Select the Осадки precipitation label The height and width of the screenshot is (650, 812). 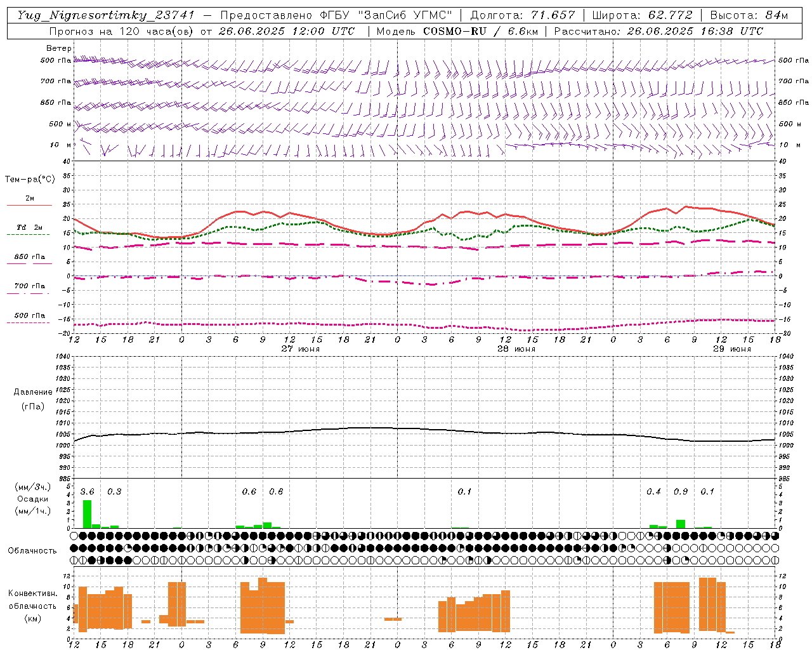pos(33,499)
